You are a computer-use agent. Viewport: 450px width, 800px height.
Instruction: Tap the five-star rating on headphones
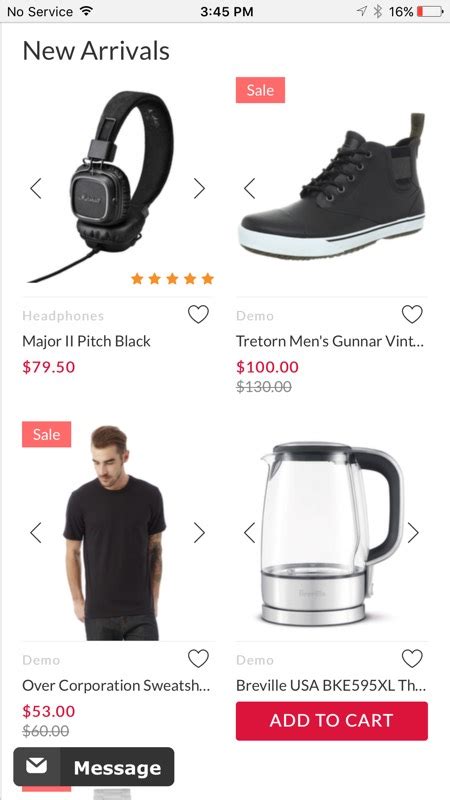(x=172, y=279)
